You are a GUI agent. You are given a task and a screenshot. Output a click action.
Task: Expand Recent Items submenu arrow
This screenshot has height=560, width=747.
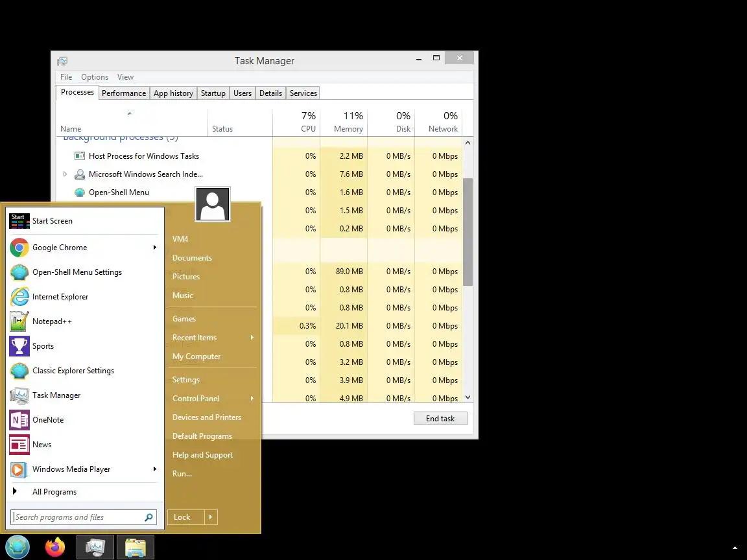pyautogui.click(x=252, y=338)
